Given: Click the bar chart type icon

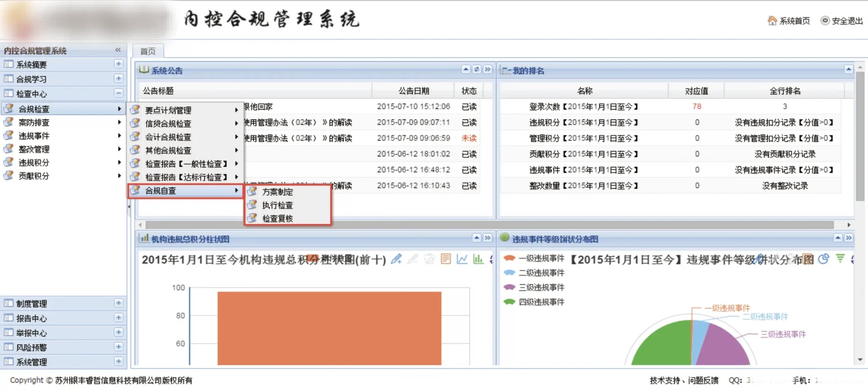Looking at the screenshot, I should pyautogui.click(x=478, y=259).
